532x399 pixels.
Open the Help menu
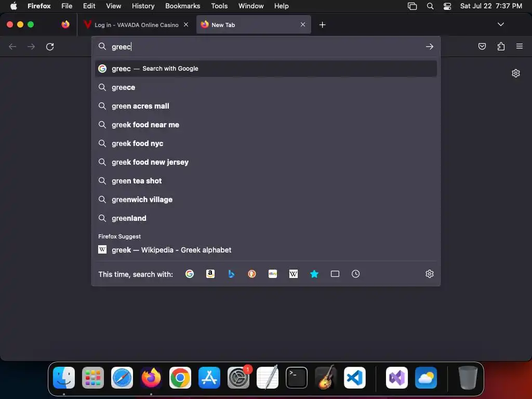(281, 6)
